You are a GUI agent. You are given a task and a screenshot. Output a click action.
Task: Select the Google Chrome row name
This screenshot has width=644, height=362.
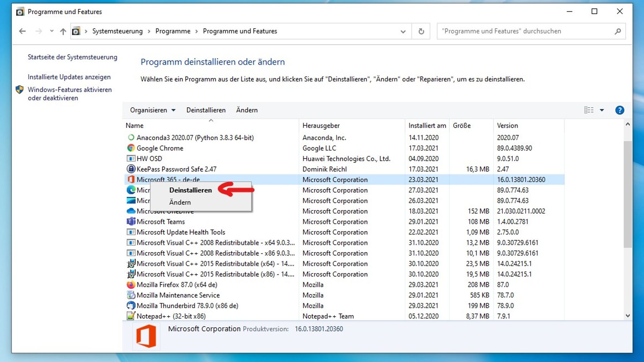click(160, 148)
